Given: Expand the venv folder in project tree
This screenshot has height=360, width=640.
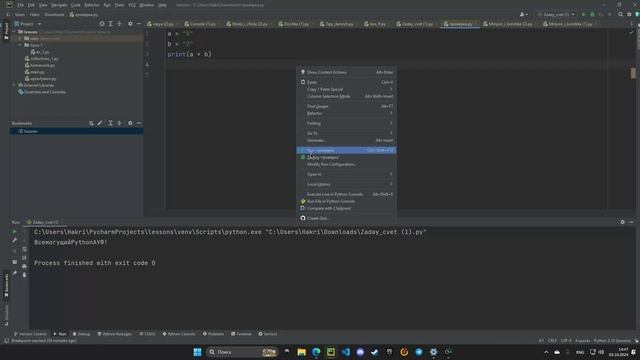Looking at the screenshot, I should (20, 38).
